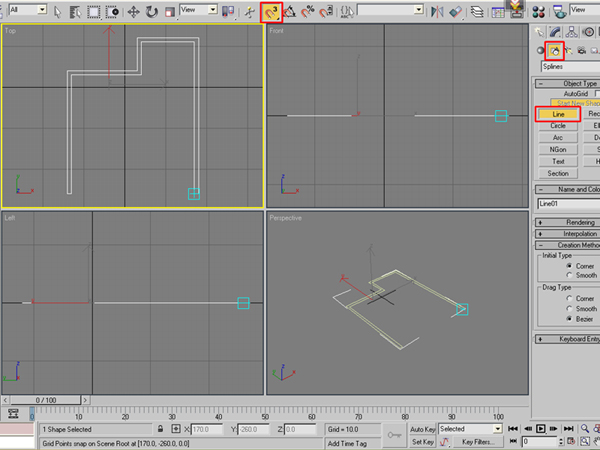
Task: Switch to the Create panel tab
Action: tap(540, 32)
